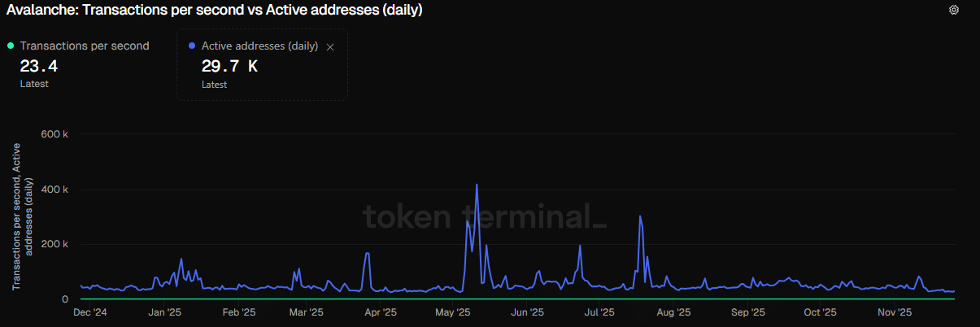Click the May '25 x-axis label
The image size is (980, 327).
coord(454,312)
